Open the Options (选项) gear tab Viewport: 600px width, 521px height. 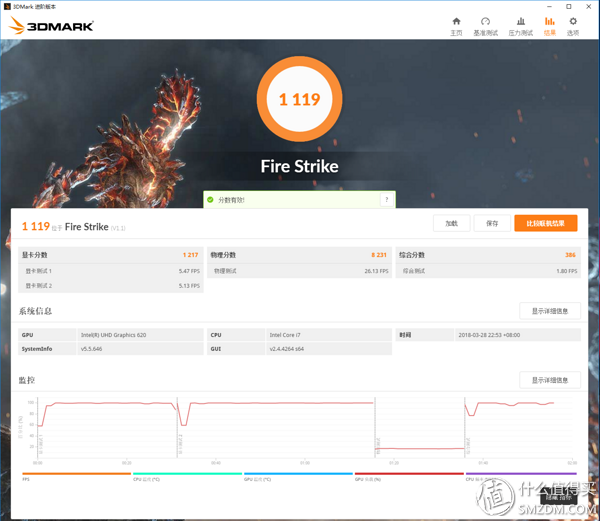click(572, 27)
